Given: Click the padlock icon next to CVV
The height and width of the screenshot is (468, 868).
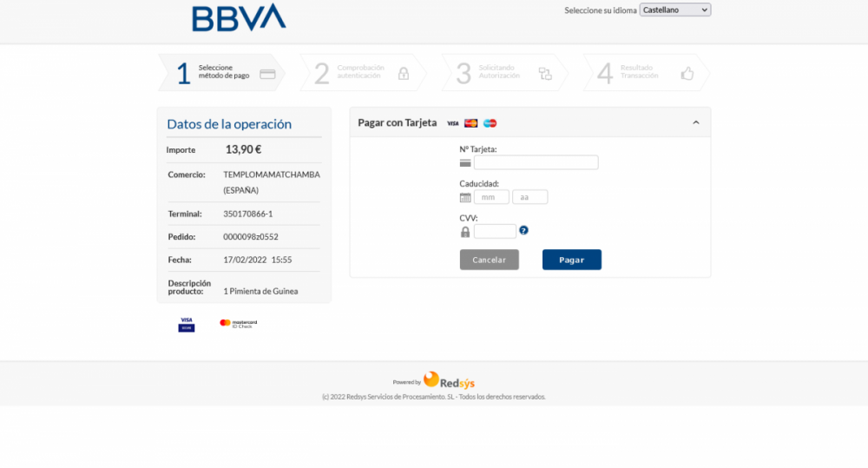Looking at the screenshot, I should [x=465, y=232].
